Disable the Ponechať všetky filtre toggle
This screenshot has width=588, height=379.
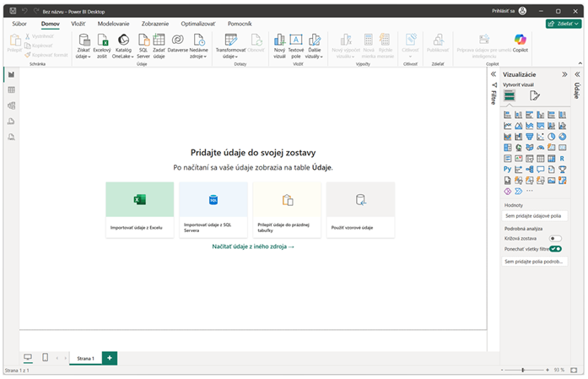tap(555, 249)
